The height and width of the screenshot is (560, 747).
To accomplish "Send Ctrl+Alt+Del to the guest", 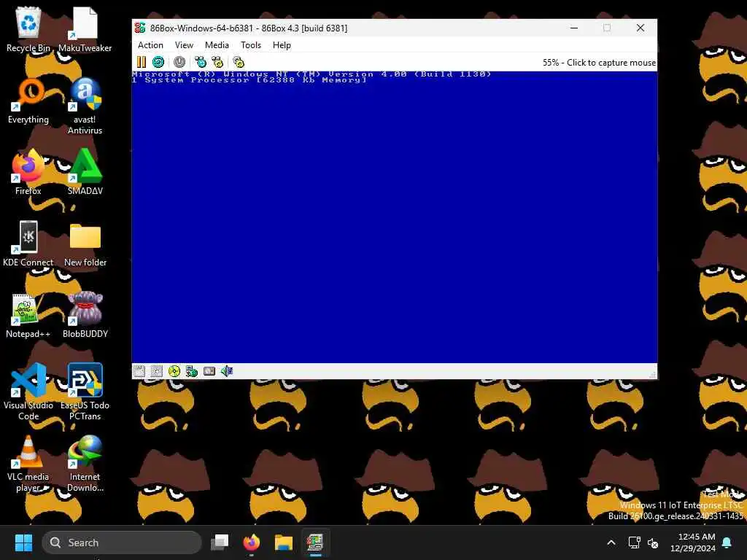I will 201,62.
